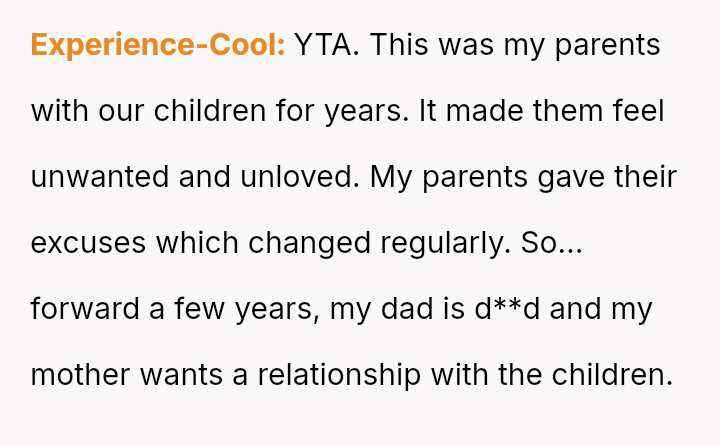Click the word "mother" in the last line

click(80, 374)
